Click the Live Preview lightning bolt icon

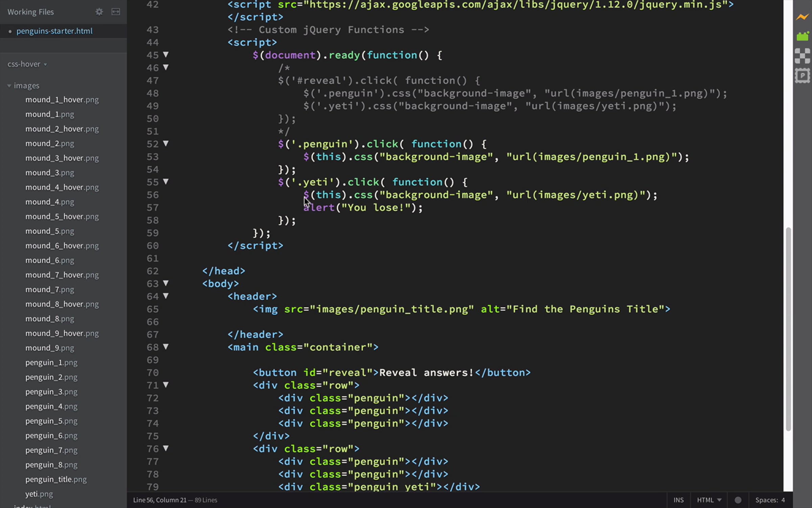point(802,17)
